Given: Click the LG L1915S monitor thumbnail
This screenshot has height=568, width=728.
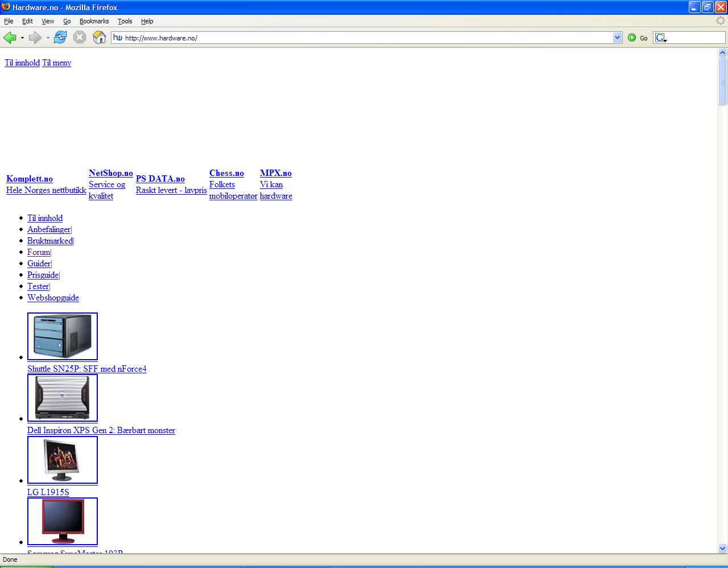Looking at the screenshot, I should (x=63, y=460).
